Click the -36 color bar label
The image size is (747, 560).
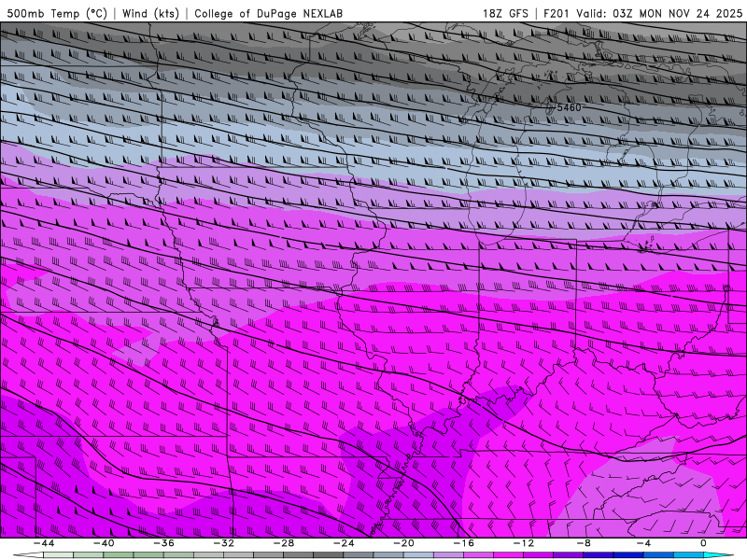[163, 543]
